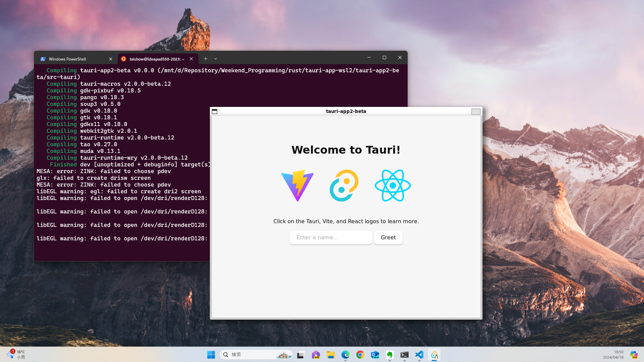Click the 'Compiling pango v0.18.3' line

(85, 97)
